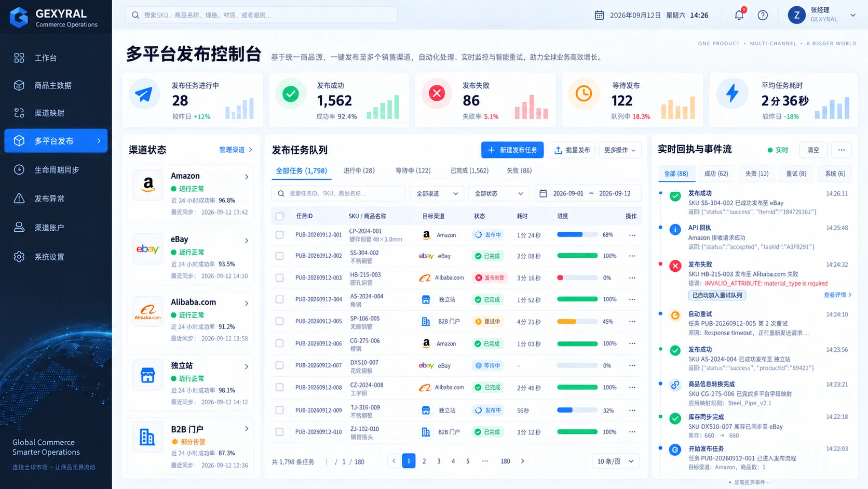Click the 发布异常 warning triangle icon
The image size is (868, 489).
(19, 199)
